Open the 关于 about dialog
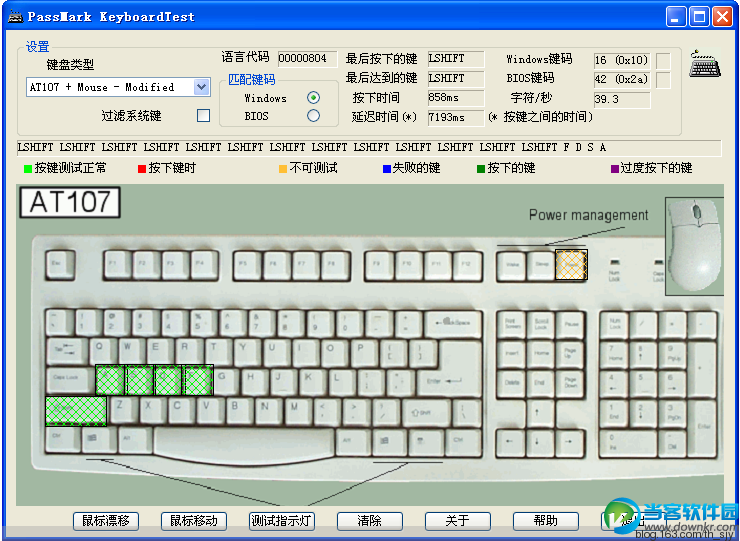Screen dimensions: 740x541 [458, 521]
